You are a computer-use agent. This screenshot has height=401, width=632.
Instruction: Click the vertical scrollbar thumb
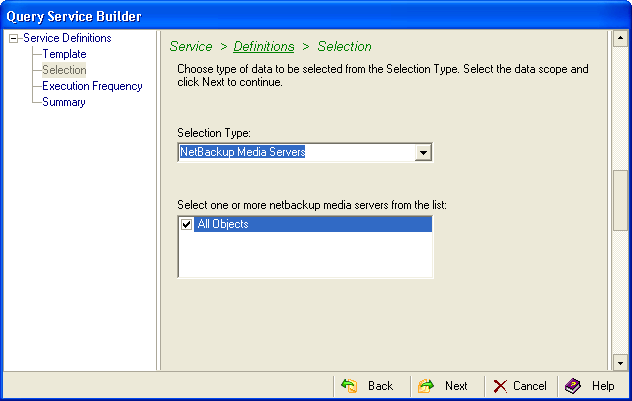(620, 200)
